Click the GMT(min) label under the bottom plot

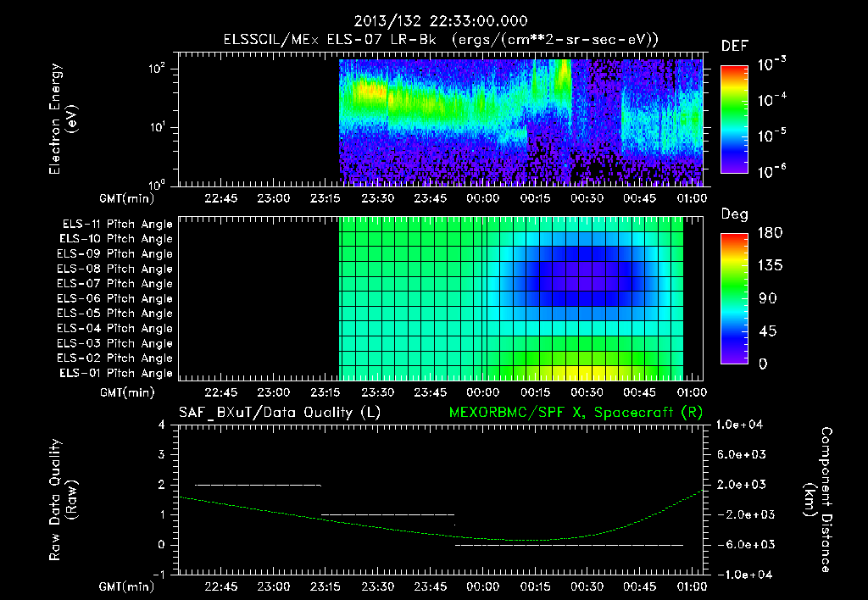click(x=127, y=586)
